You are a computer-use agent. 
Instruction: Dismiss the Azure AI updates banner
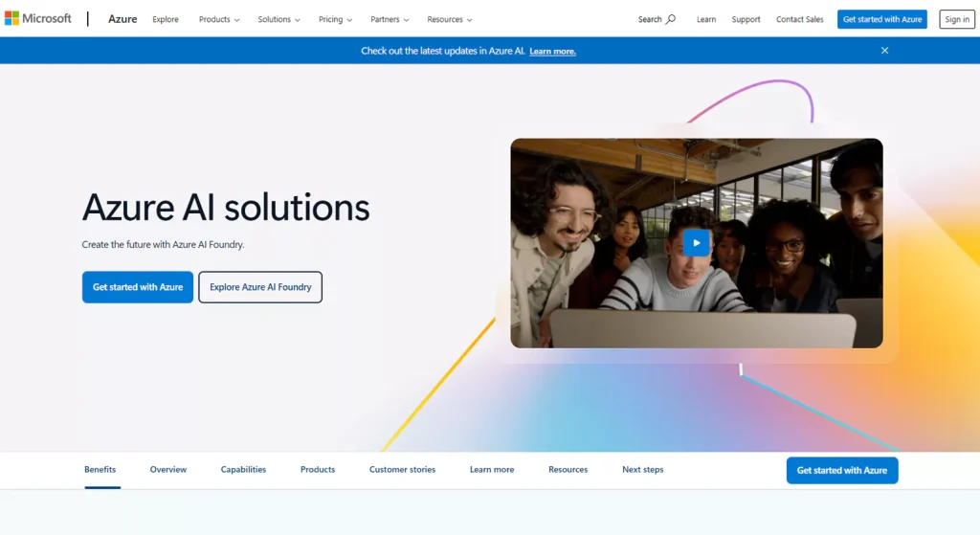click(884, 51)
